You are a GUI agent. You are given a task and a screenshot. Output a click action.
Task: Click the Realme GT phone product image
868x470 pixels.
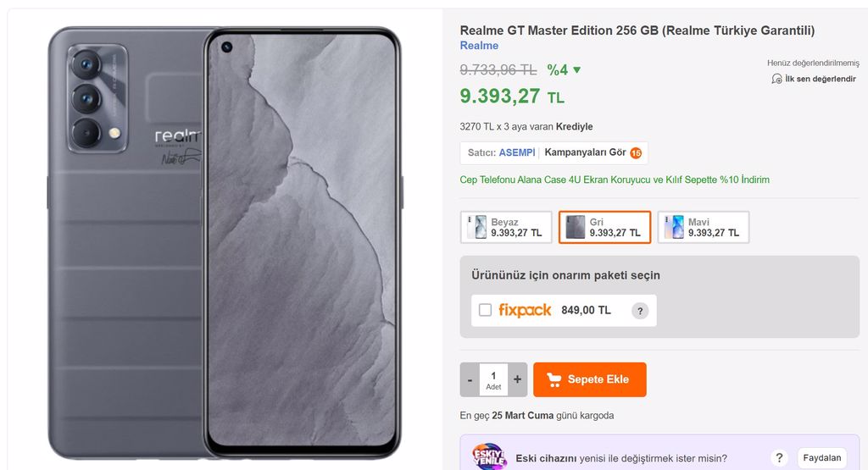[224, 242]
